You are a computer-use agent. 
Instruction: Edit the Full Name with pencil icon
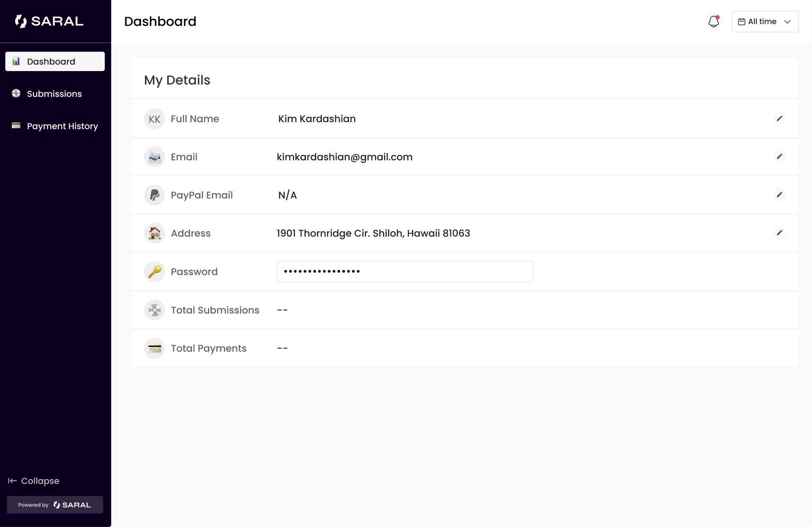[779, 118]
